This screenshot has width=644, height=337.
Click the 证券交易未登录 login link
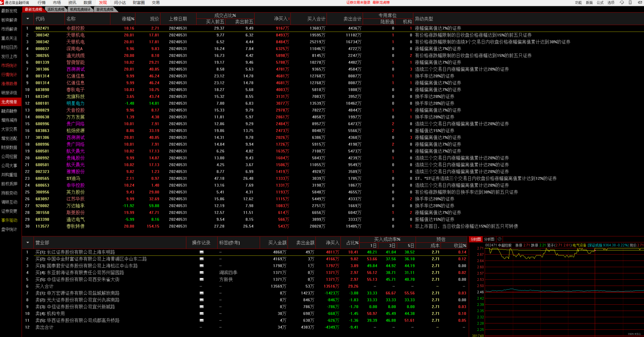(358, 2)
